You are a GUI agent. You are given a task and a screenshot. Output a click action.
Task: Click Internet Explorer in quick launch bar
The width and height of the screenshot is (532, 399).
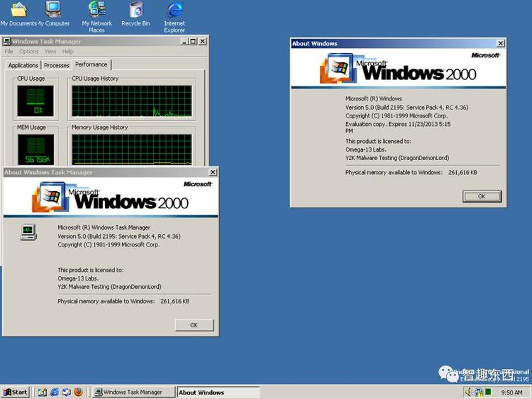(55, 392)
